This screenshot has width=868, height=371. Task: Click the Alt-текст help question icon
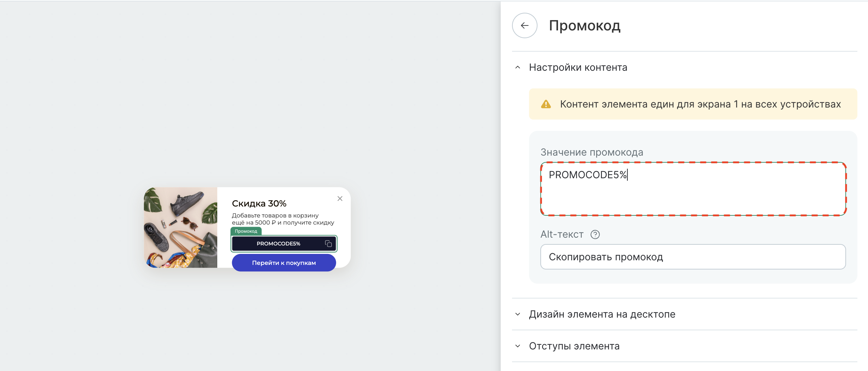595,234
